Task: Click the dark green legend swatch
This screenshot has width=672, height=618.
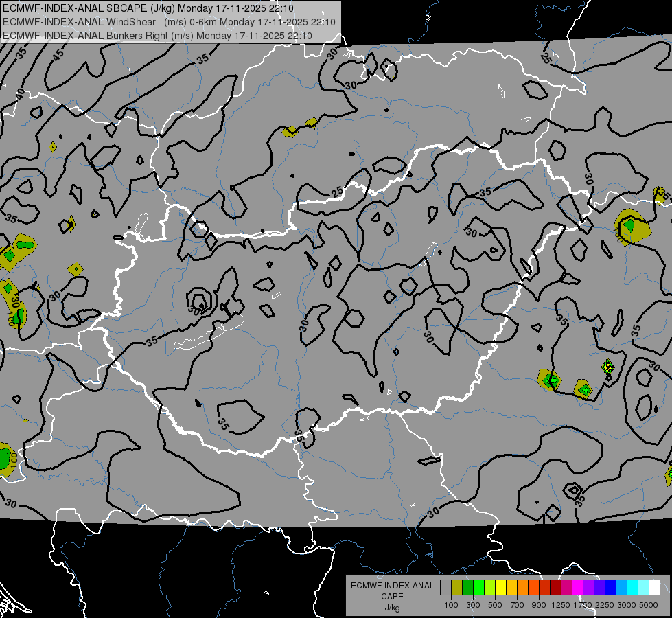Action: [x=467, y=588]
